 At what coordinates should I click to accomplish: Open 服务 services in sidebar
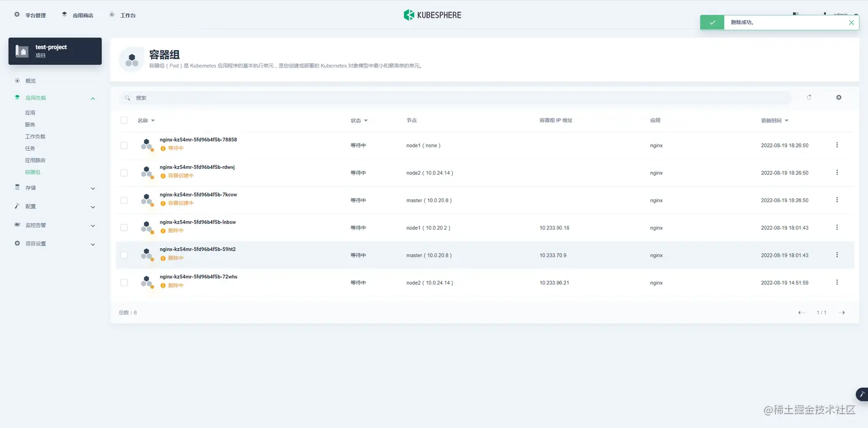click(x=30, y=125)
